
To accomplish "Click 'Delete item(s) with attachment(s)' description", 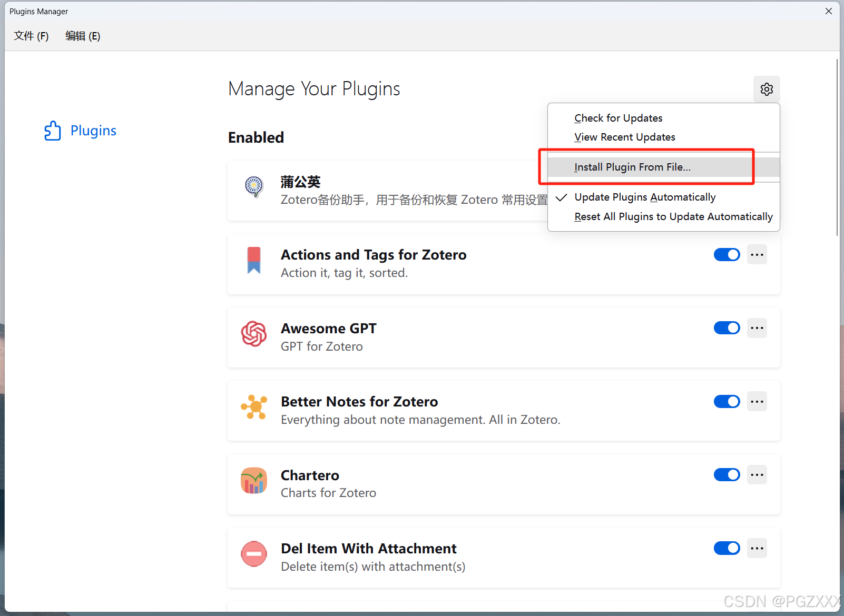I will point(373,567).
